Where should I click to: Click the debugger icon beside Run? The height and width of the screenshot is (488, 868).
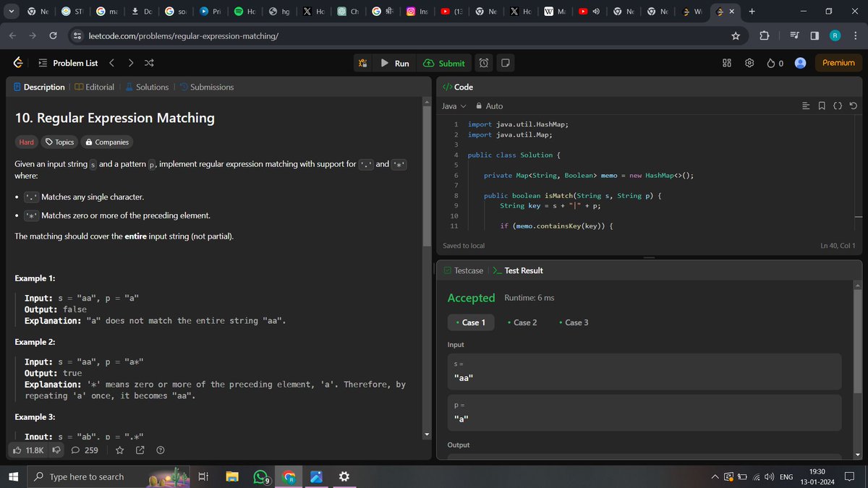[362, 63]
